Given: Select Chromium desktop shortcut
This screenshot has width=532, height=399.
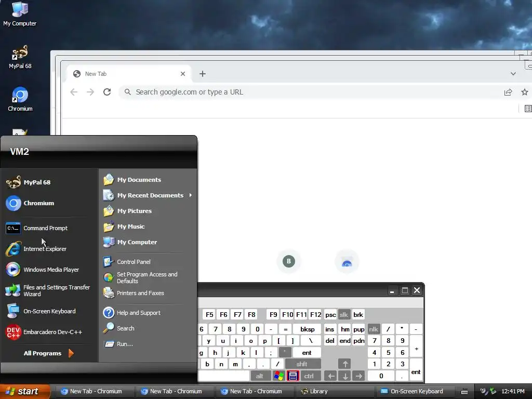Looking at the screenshot, I should click(20, 99).
